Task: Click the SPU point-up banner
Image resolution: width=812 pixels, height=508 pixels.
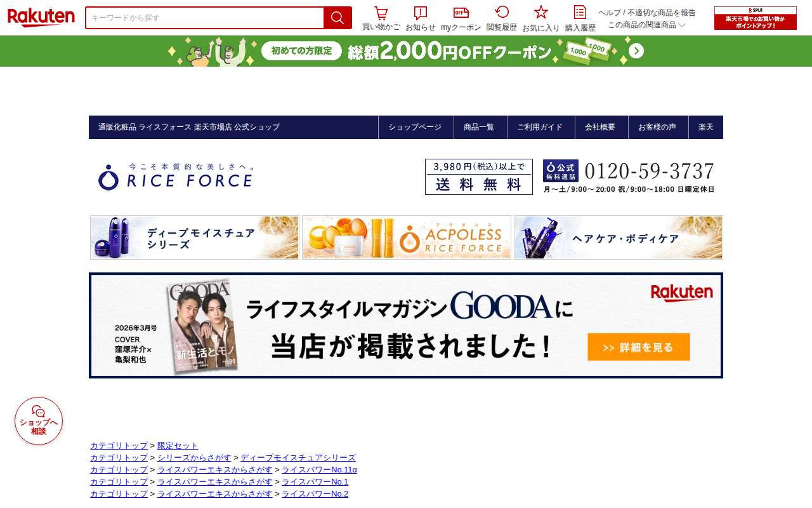Action: [x=756, y=18]
